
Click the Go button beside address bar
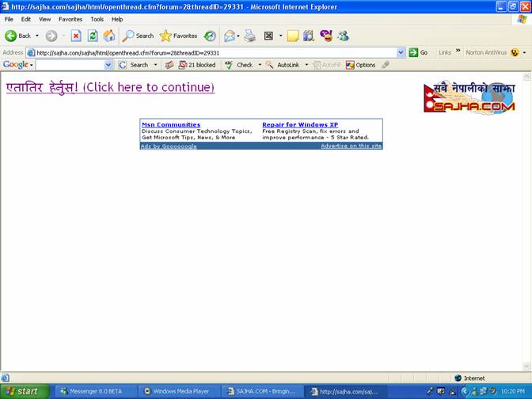coord(418,52)
